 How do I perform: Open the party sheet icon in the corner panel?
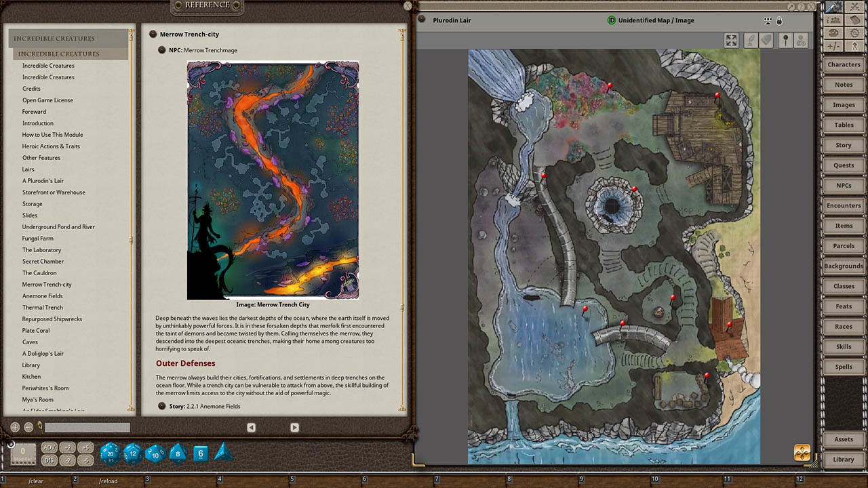(833, 19)
